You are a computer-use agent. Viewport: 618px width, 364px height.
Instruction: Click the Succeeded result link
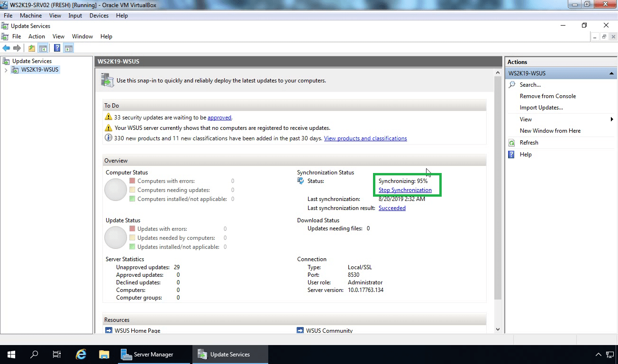click(392, 208)
